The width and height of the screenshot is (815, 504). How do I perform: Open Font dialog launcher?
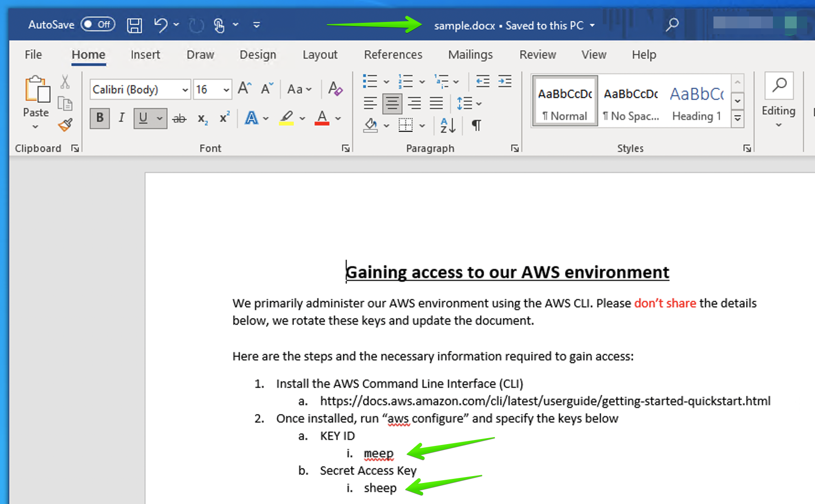(346, 148)
